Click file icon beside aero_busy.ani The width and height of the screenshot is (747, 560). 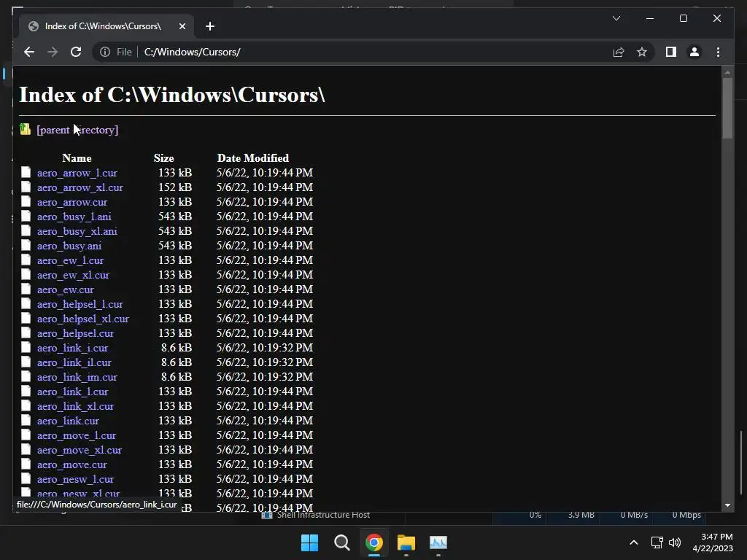(26, 245)
